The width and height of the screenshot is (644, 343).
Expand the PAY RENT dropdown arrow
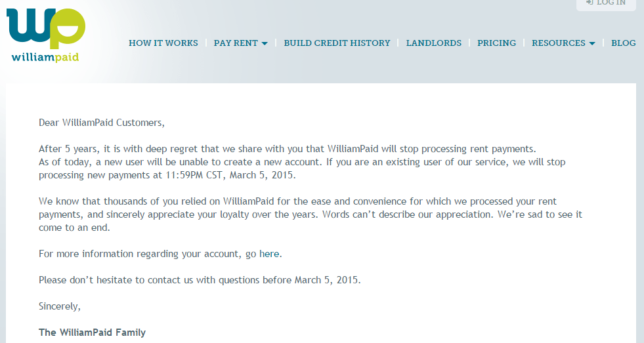click(x=265, y=44)
